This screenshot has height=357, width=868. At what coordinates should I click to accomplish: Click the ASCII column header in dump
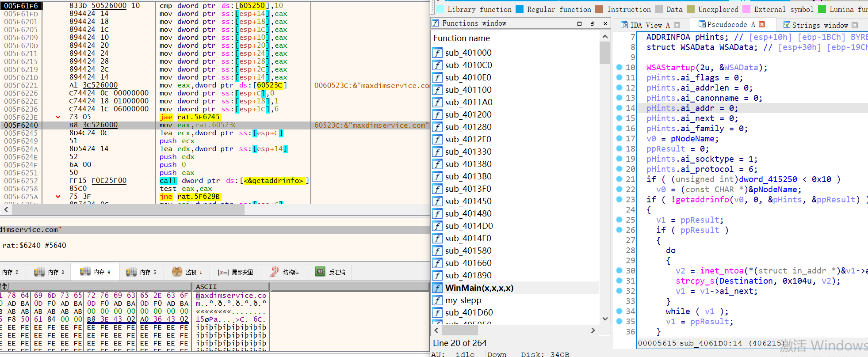(231, 286)
